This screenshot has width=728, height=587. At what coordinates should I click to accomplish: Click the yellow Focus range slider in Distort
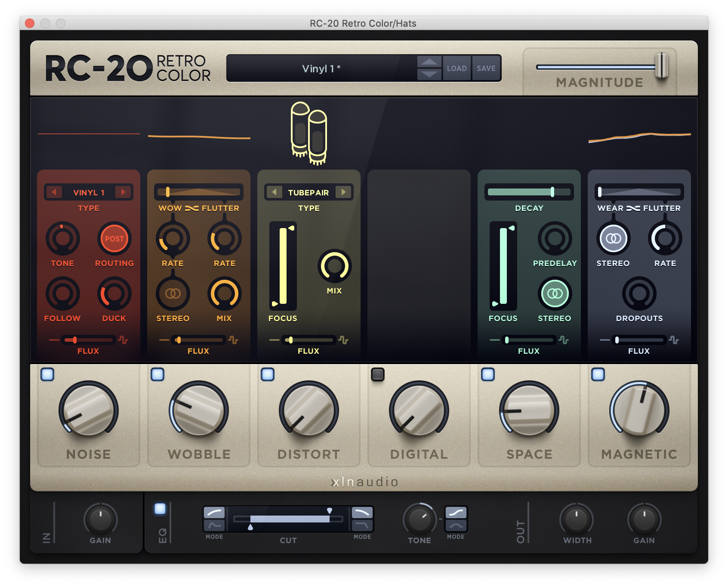pyautogui.click(x=283, y=266)
